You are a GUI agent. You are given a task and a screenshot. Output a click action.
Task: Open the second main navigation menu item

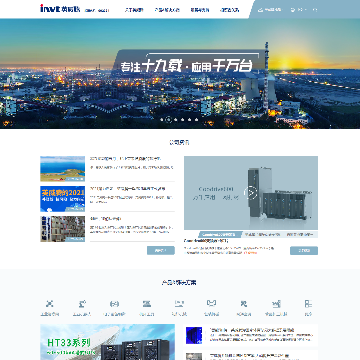[x=167, y=10]
